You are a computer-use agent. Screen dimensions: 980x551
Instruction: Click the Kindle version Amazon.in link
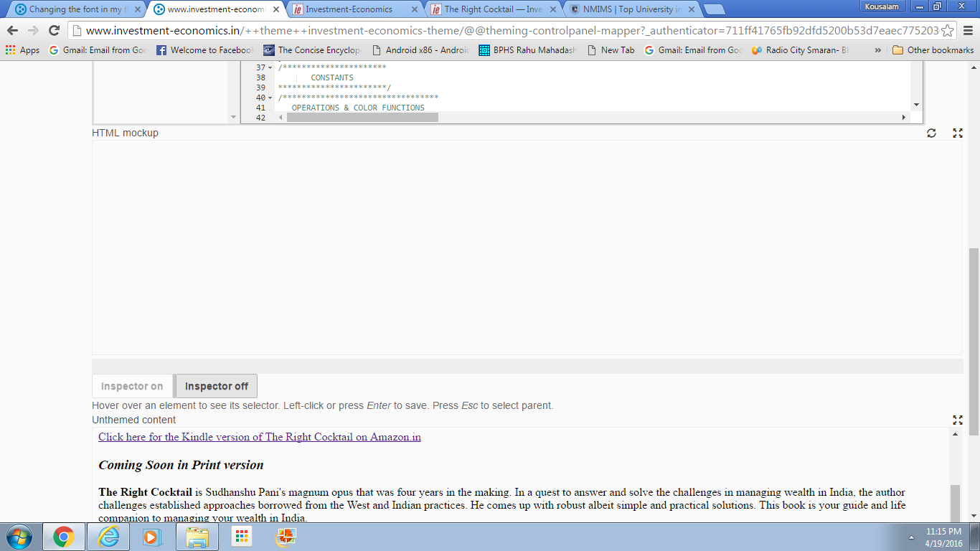tap(260, 437)
